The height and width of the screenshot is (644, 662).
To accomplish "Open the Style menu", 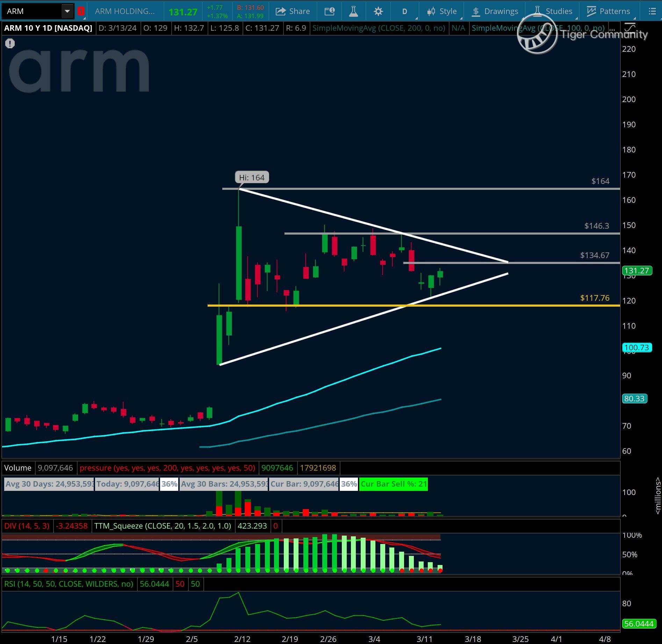I will click(442, 12).
